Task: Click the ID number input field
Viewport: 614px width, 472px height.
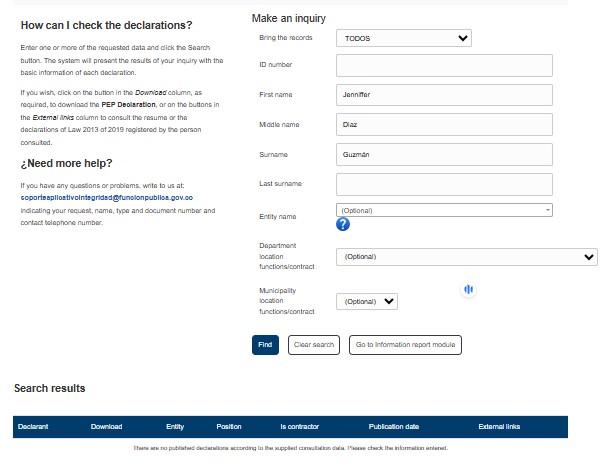Action: click(x=444, y=65)
